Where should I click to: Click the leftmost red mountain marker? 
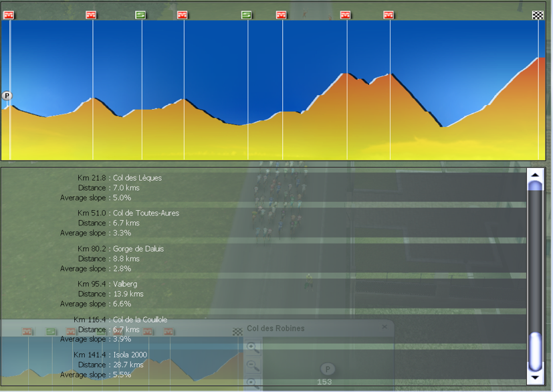pos(9,15)
